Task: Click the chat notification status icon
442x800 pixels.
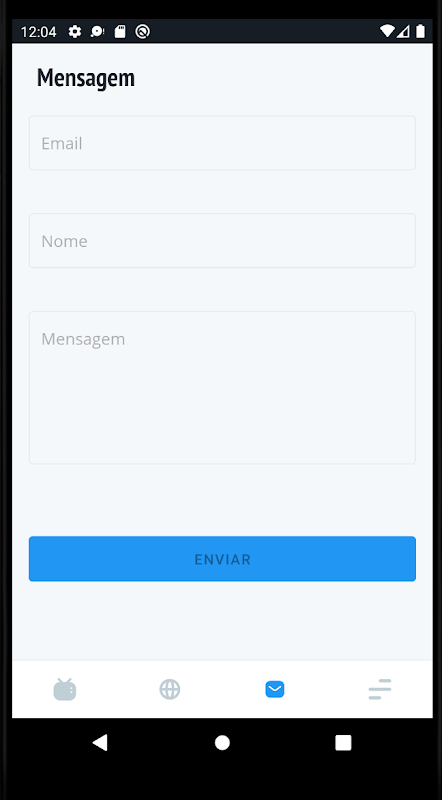Action: point(97,32)
